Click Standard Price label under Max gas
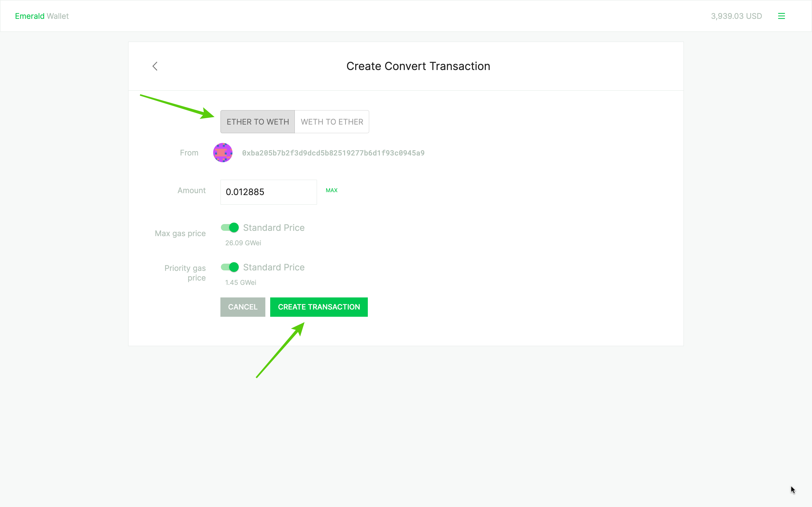Viewport: 812px width, 507px height. (274, 228)
